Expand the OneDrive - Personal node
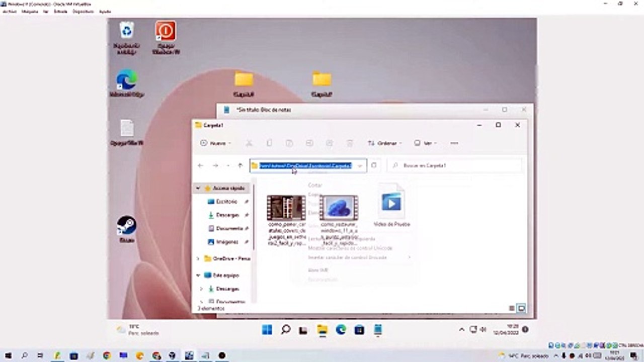This screenshot has height=362, width=644. point(198,258)
